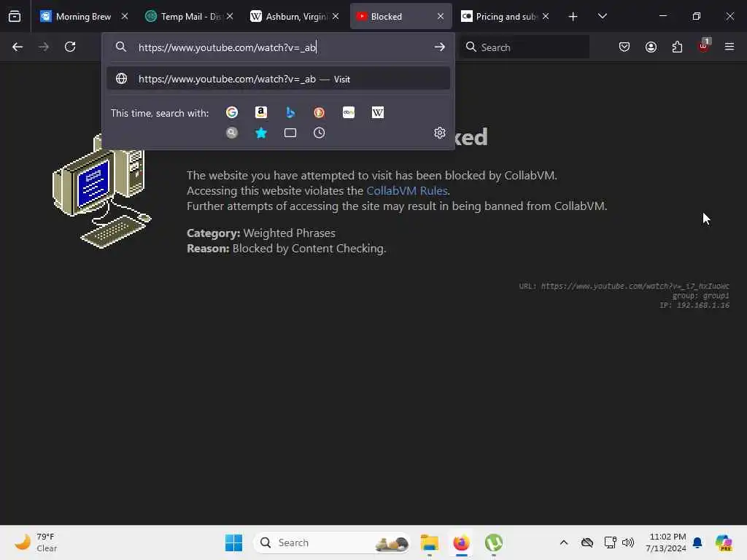This screenshot has height=560, width=747.
Task: Close the Temp Mail tab
Action: coord(230,16)
